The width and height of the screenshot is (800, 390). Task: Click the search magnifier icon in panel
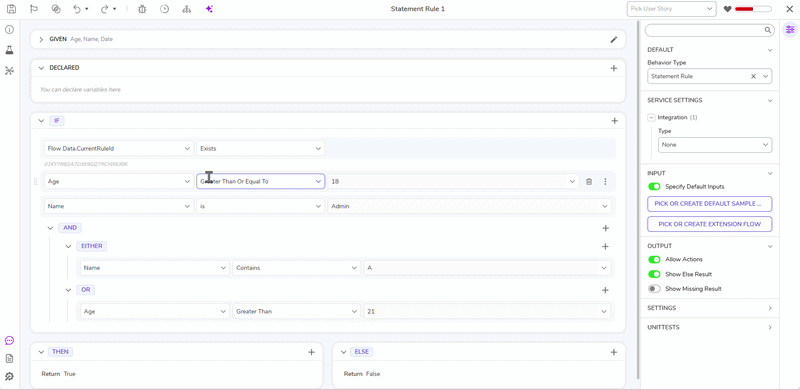[768, 30]
